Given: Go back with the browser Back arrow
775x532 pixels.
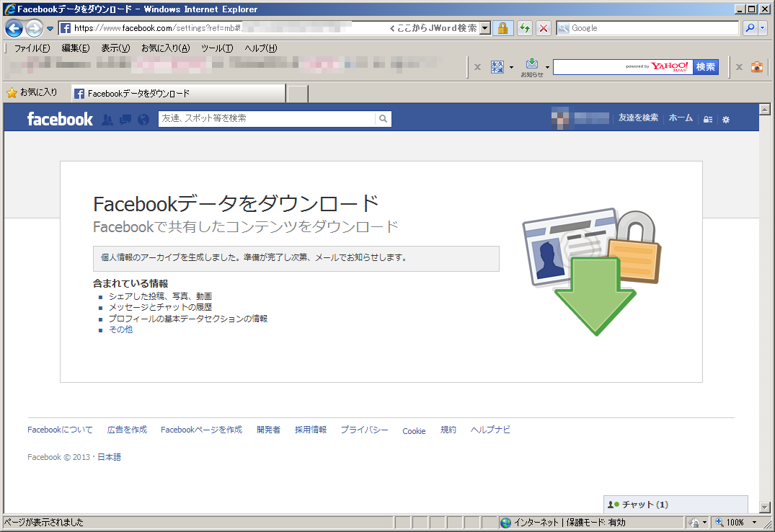Looking at the screenshot, I should coord(14,28).
